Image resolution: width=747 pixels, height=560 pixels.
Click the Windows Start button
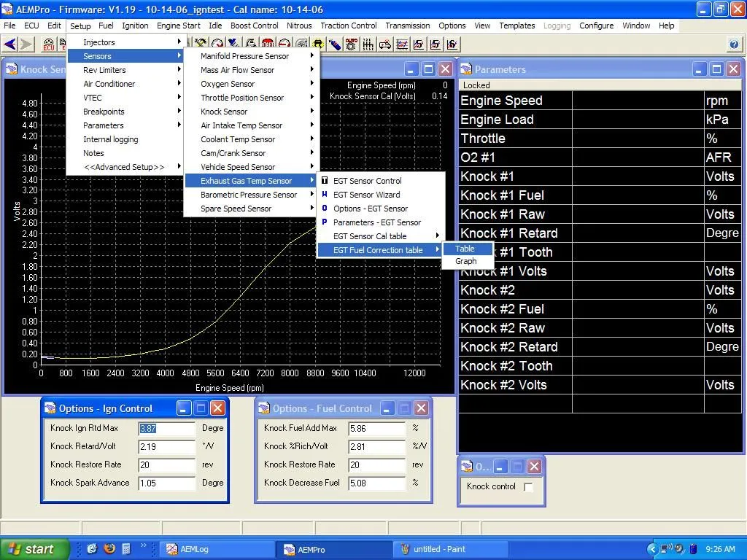(34, 549)
